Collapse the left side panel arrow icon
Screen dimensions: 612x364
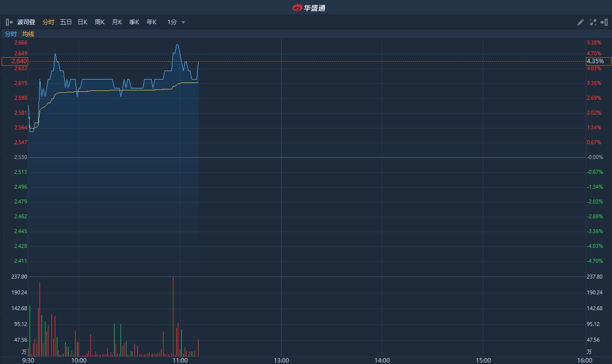[9, 22]
